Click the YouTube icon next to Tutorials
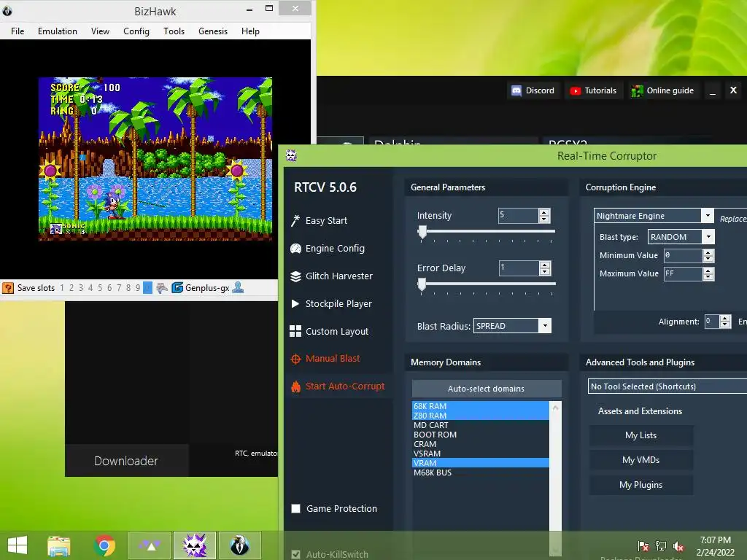The width and height of the screenshot is (747, 560). 576,91
